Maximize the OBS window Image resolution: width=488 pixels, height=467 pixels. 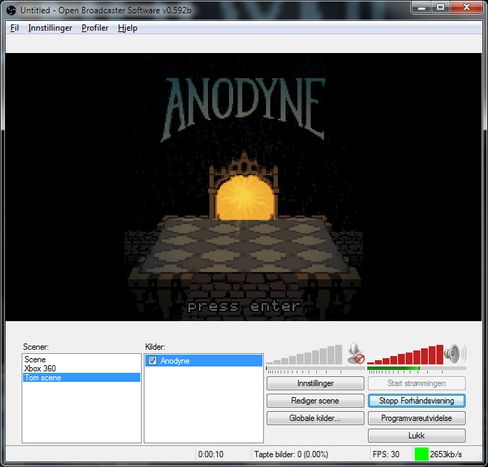pos(440,7)
